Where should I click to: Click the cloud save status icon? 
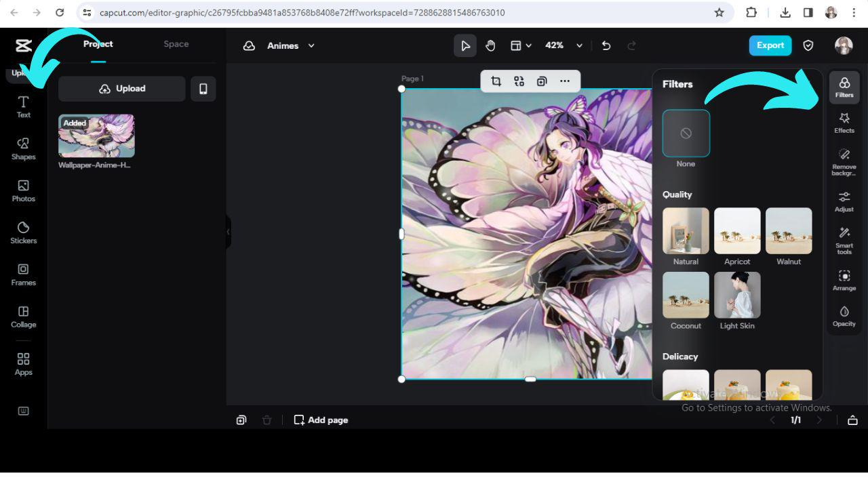(x=249, y=45)
